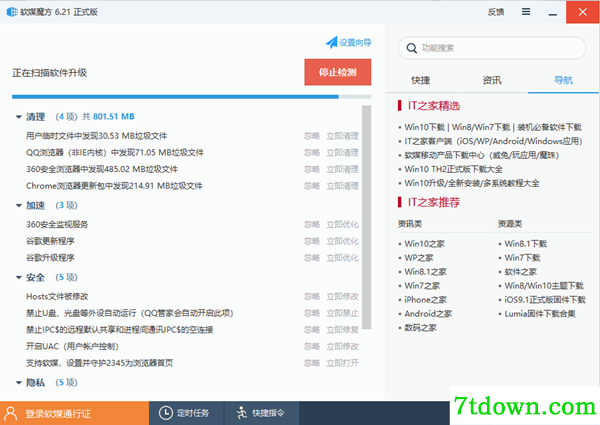Click the 801.51 MB total size text
Screen dimensions: 600x425
coord(114,116)
